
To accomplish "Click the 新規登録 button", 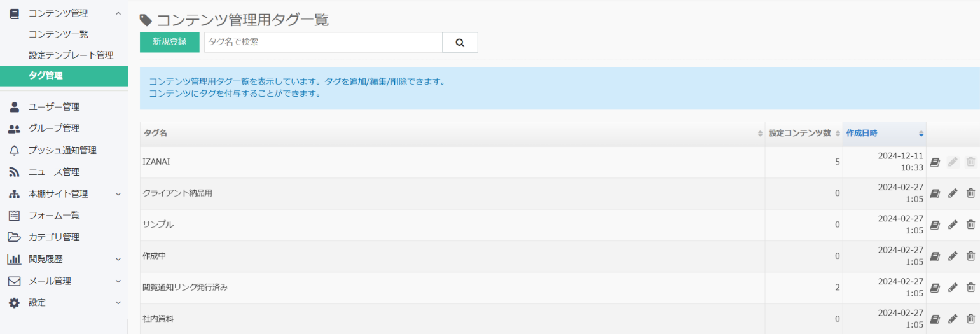I will coord(169,42).
